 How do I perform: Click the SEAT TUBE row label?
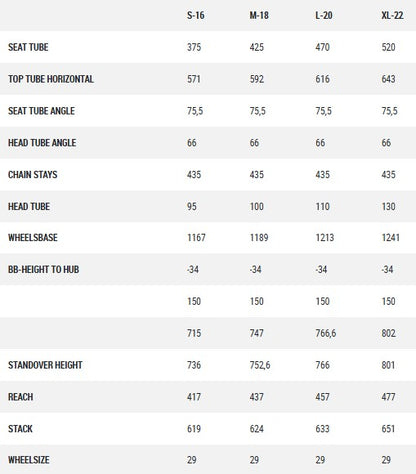point(28,47)
